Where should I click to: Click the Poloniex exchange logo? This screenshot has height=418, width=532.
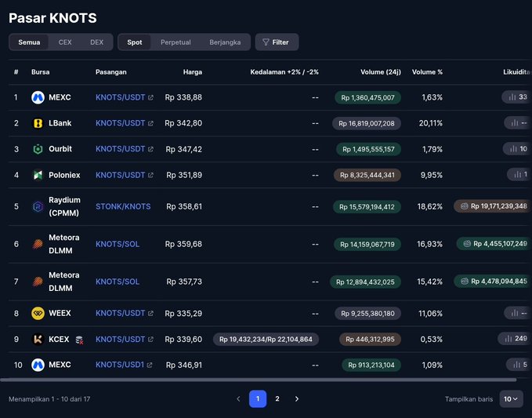(38, 175)
